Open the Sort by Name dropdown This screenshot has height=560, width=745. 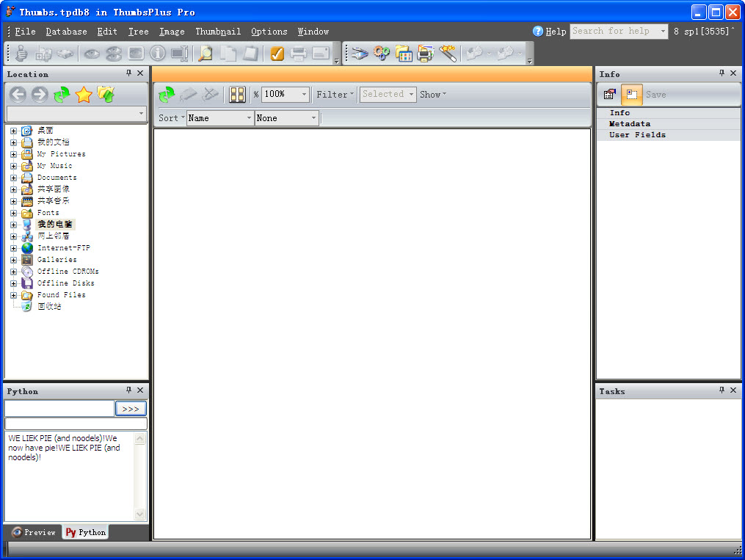click(249, 118)
